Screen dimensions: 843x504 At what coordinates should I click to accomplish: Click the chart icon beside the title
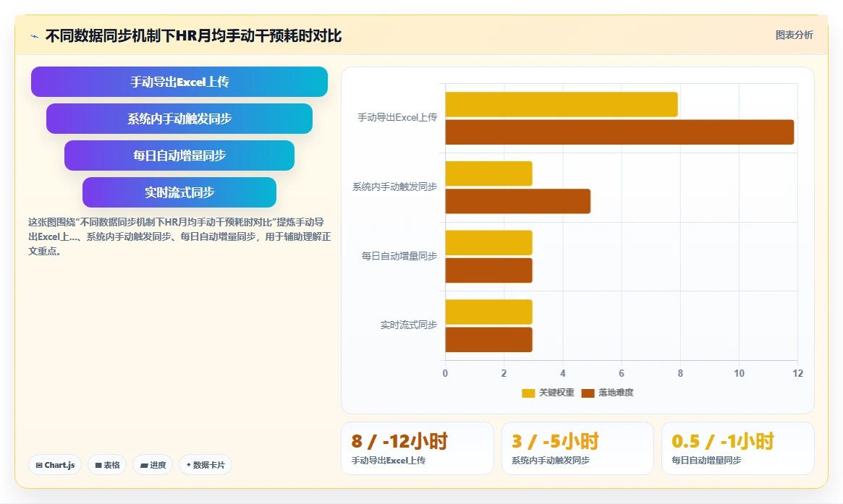pos(35,37)
